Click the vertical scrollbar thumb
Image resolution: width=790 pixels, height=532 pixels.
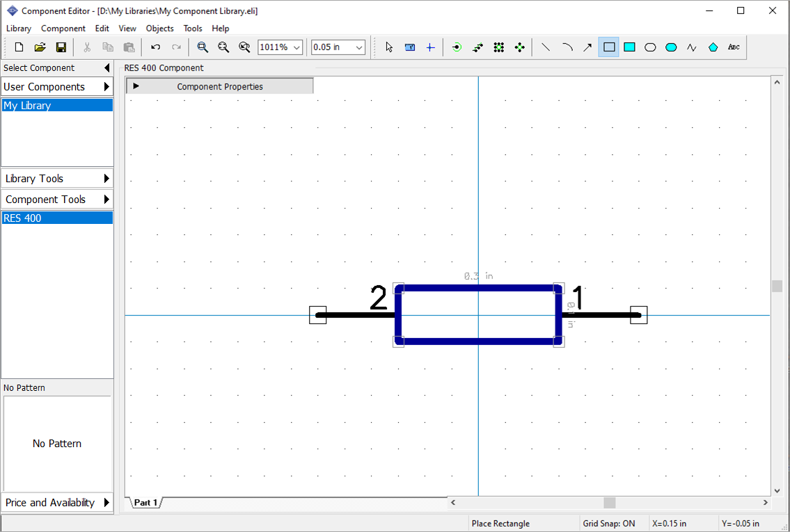[777, 286]
